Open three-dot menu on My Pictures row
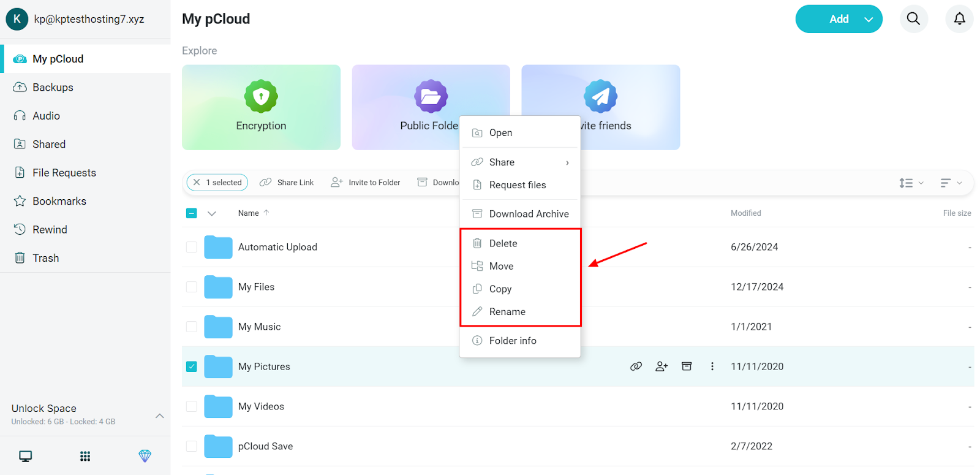This screenshot has height=475, width=980. pyautogui.click(x=712, y=367)
